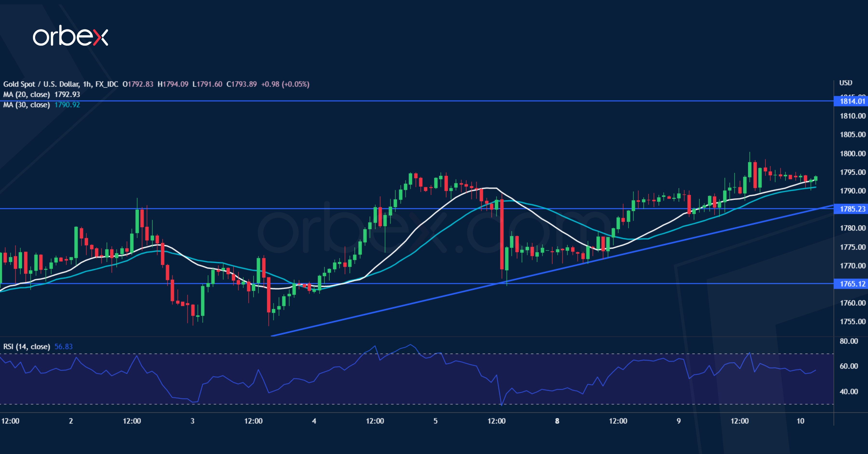Viewport: 868px width, 454px height.
Task: Click the MA 20 value 1792.93
Action: pyautogui.click(x=67, y=94)
